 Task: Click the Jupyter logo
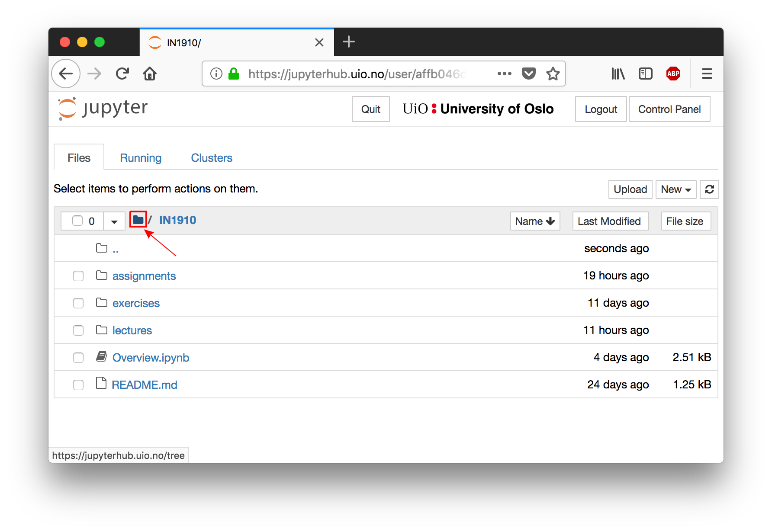click(102, 108)
